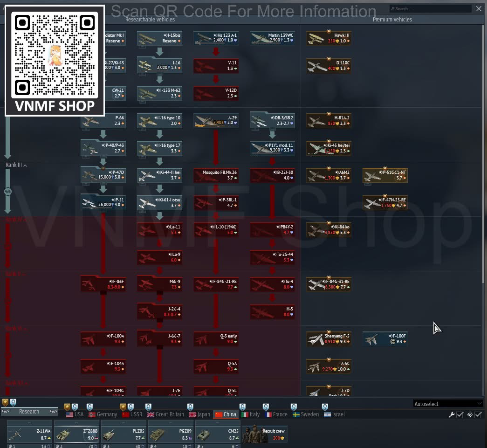Open the Autoselect dropdown
This screenshot has width=487, height=448.
pyautogui.click(x=448, y=404)
